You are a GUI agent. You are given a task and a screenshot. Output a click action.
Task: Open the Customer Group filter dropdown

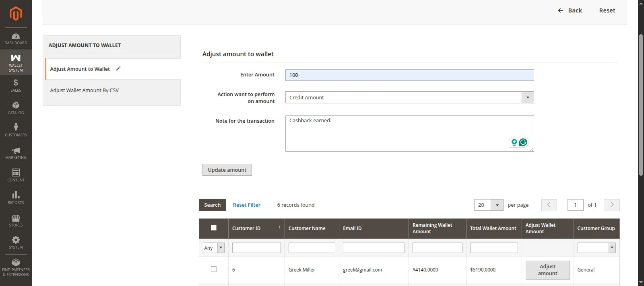[597, 248]
